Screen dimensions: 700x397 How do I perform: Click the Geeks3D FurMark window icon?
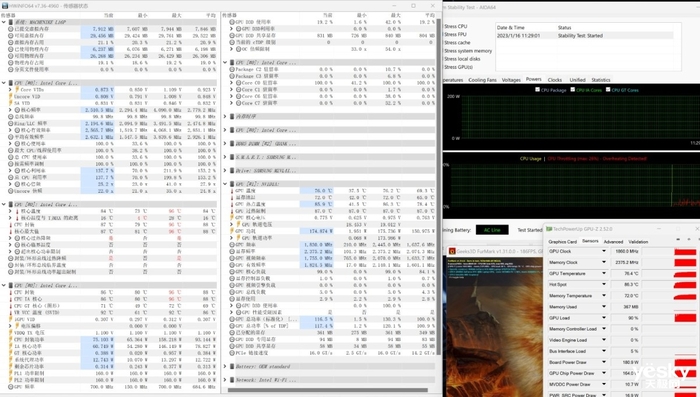452,251
